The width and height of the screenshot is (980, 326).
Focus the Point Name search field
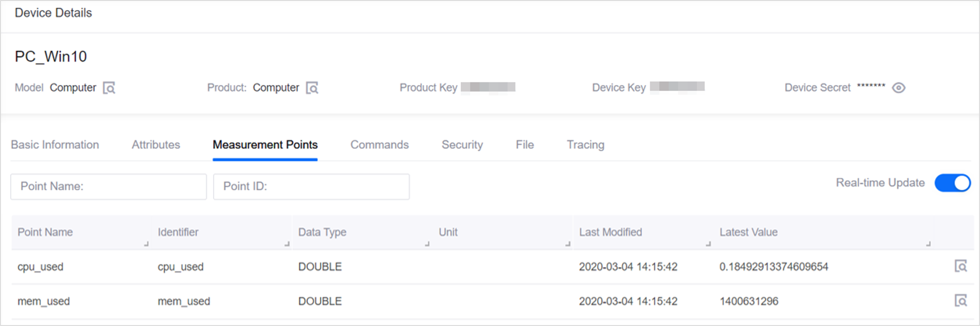109,187
